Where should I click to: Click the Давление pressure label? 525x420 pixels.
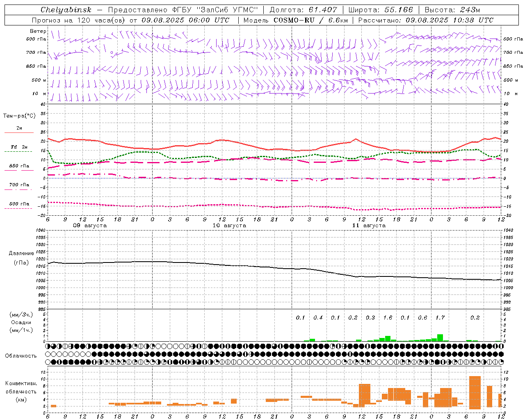point(21,253)
